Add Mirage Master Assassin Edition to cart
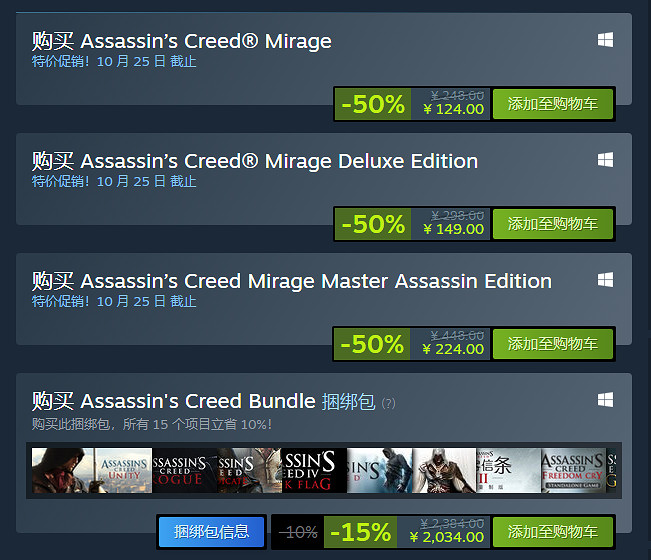 coord(552,344)
